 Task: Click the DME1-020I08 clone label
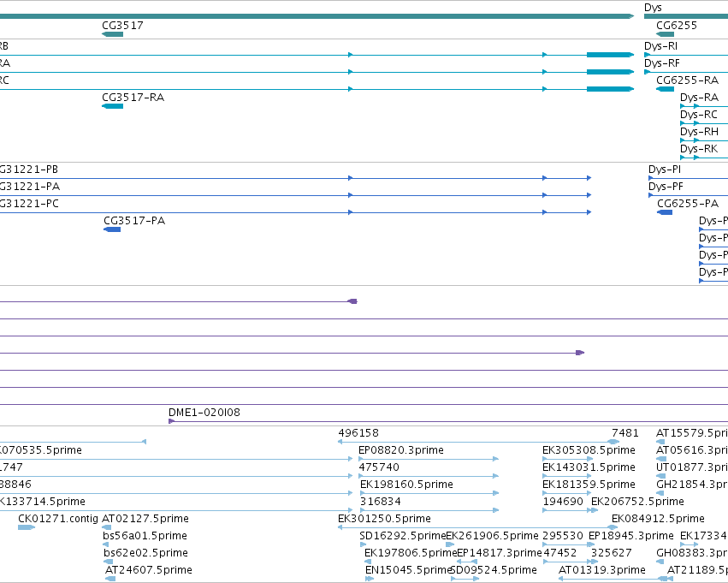click(204, 413)
